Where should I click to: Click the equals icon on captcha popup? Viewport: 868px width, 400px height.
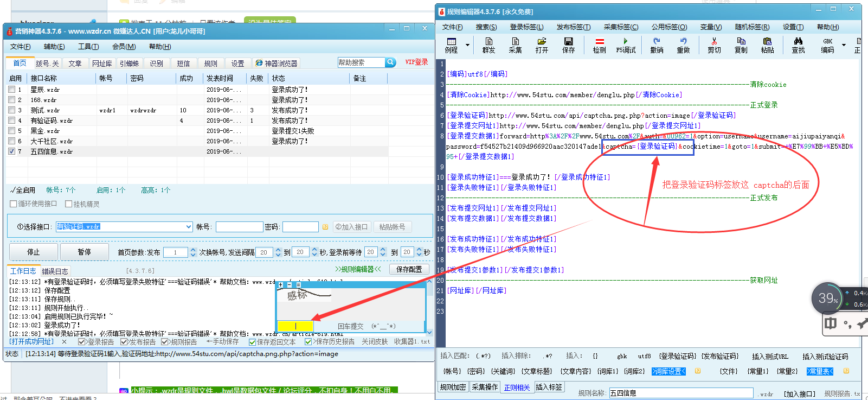pos(299,284)
